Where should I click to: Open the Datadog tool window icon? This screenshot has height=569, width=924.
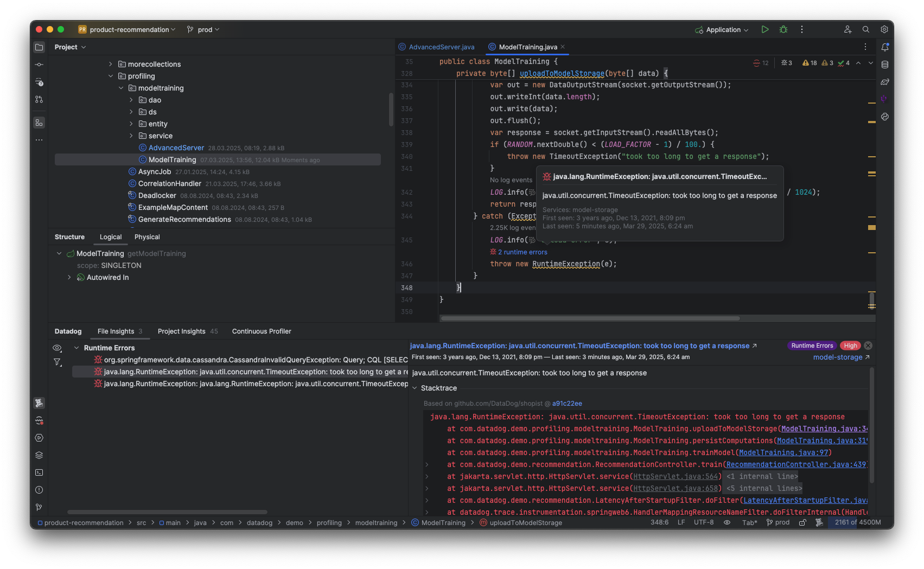[x=39, y=403]
